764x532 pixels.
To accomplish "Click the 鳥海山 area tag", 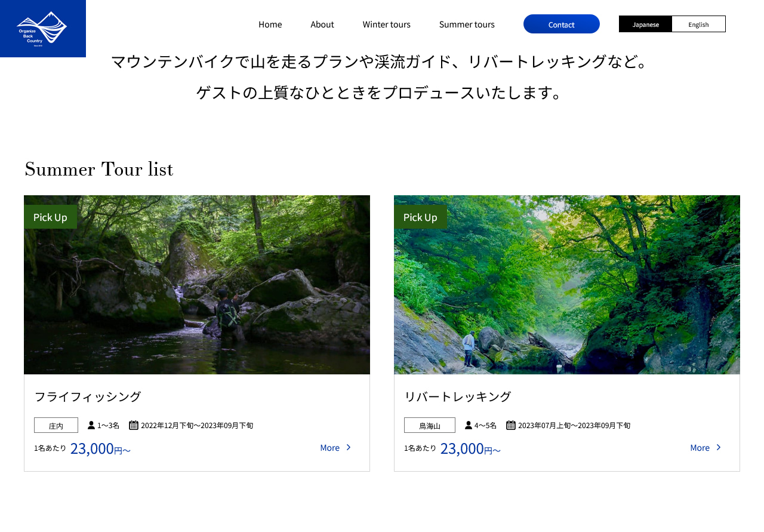I will [x=430, y=425].
